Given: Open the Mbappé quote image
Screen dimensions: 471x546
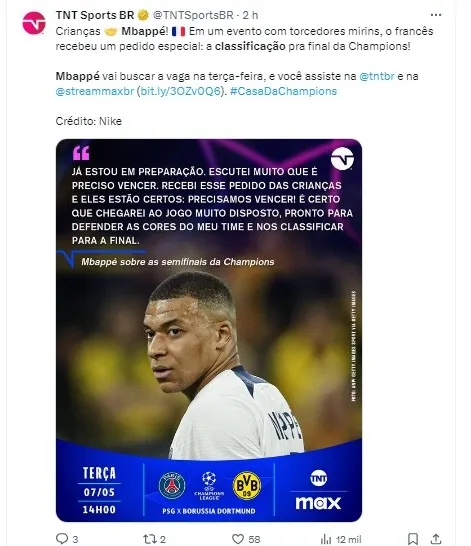Looking at the screenshot, I should (209, 330).
